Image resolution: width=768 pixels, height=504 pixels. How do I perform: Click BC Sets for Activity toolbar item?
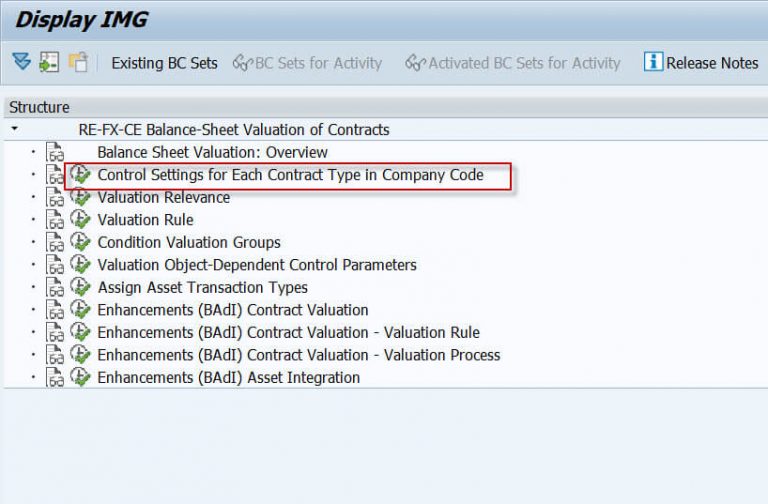[x=308, y=63]
